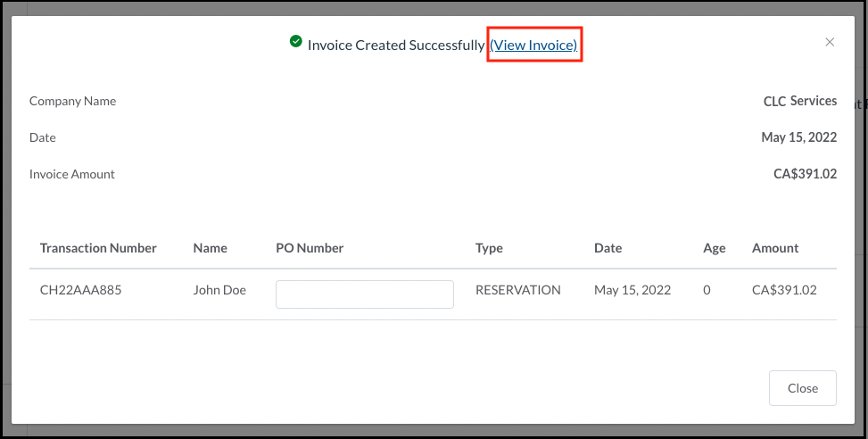Open the View Invoice link
Image resolution: width=868 pixels, height=439 pixels.
pyautogui.click(x=534, y=45)
